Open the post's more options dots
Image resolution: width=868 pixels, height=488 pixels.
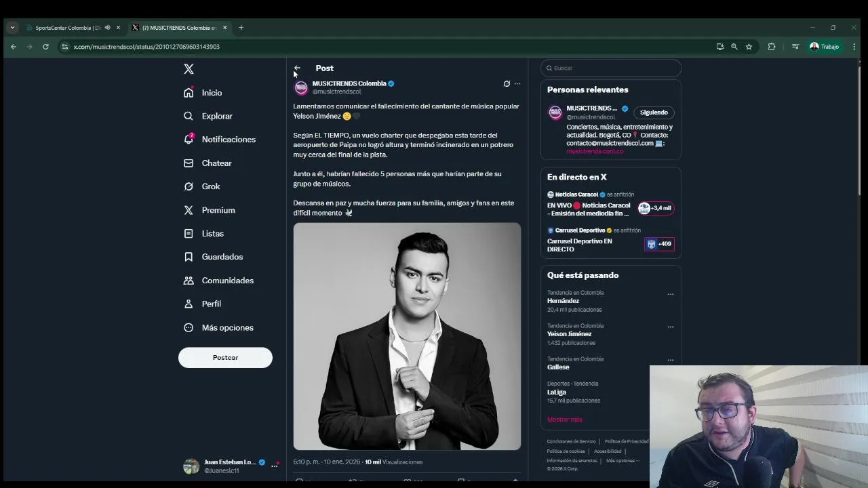pyautogui.click(x=517, y=84)
